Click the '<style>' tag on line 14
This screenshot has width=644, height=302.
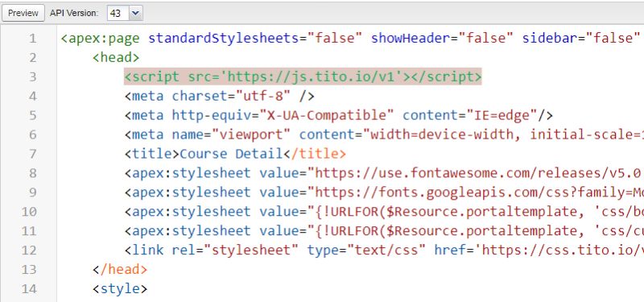tap(120, 289)
